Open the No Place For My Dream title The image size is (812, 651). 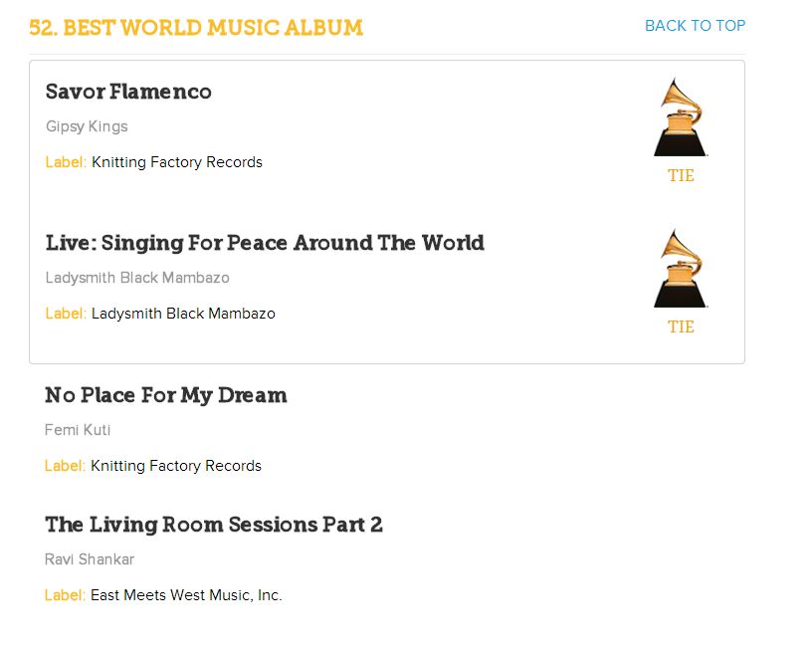(166, 395)
